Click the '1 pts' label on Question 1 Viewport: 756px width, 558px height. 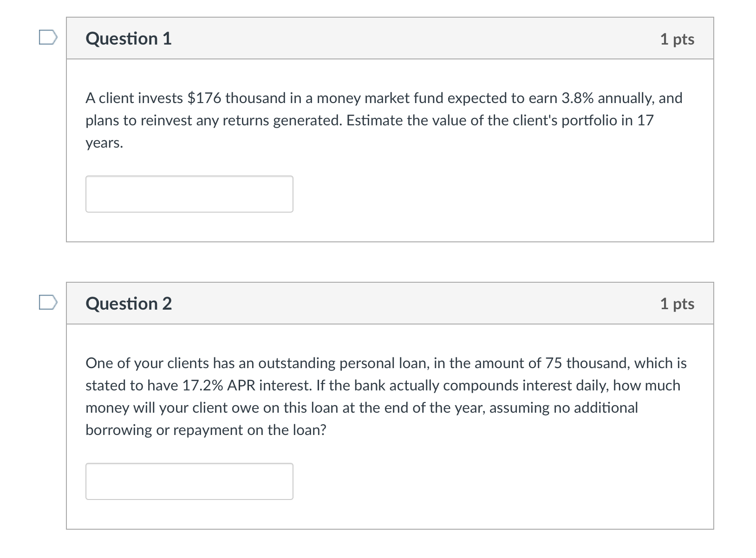(x=678, y=39)
